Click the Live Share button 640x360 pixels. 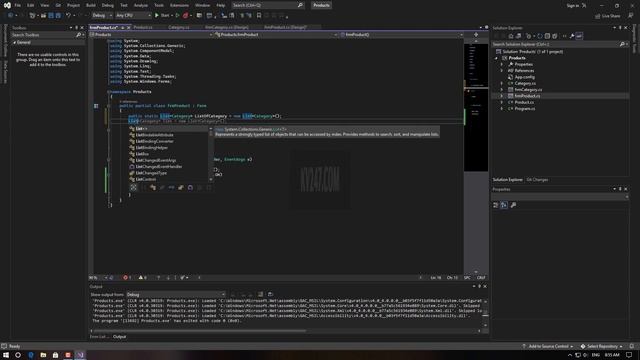(x=607, y=16)
